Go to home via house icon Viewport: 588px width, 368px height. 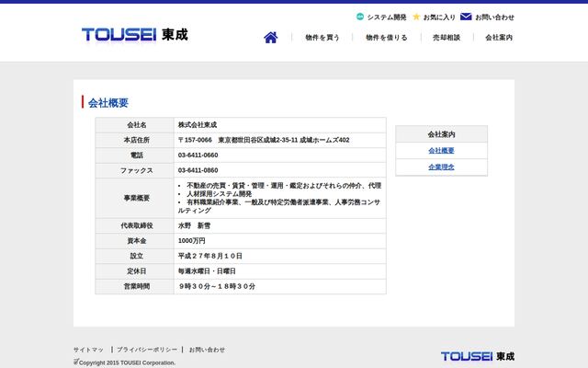pos(270,37)
